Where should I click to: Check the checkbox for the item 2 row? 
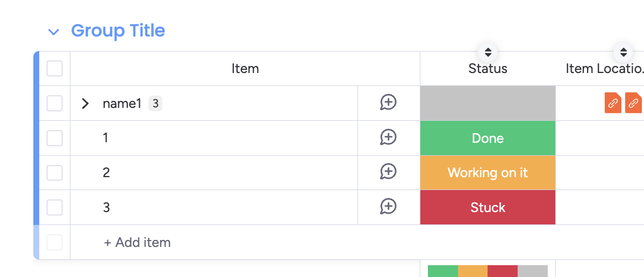[x=54, y=172]
